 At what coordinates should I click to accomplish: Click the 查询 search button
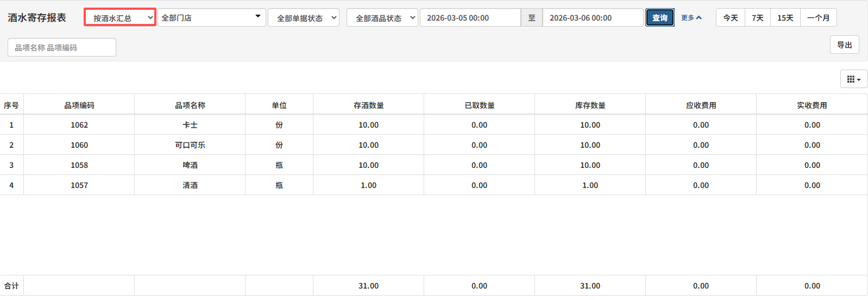pos(659,18)
